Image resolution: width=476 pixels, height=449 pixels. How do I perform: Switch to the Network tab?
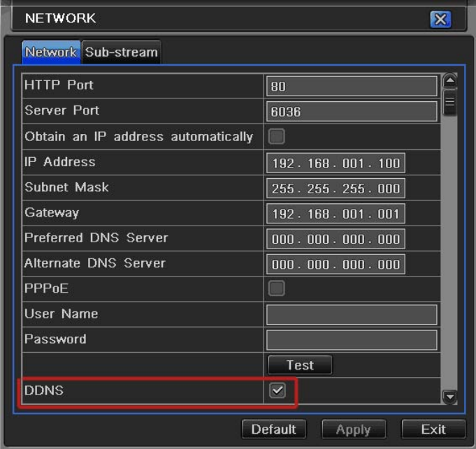point(51,52)
